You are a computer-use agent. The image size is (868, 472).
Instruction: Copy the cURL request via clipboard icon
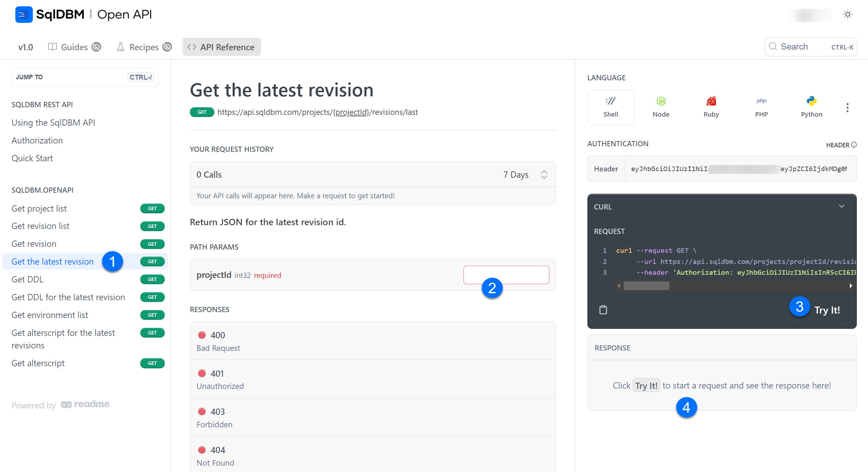[603, 310]
